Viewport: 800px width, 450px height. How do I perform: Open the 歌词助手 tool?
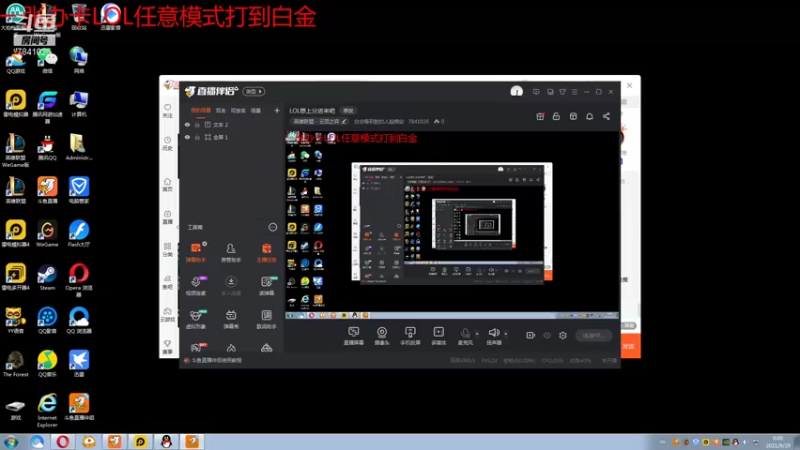[x=266, y=319]
